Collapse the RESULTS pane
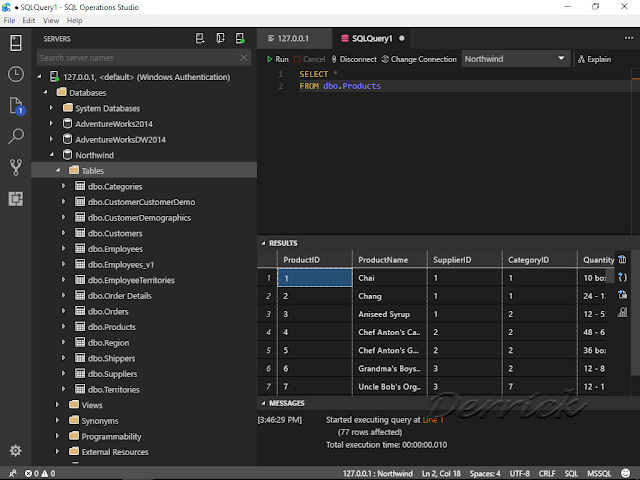640x480 pixels. click(263, 243)
